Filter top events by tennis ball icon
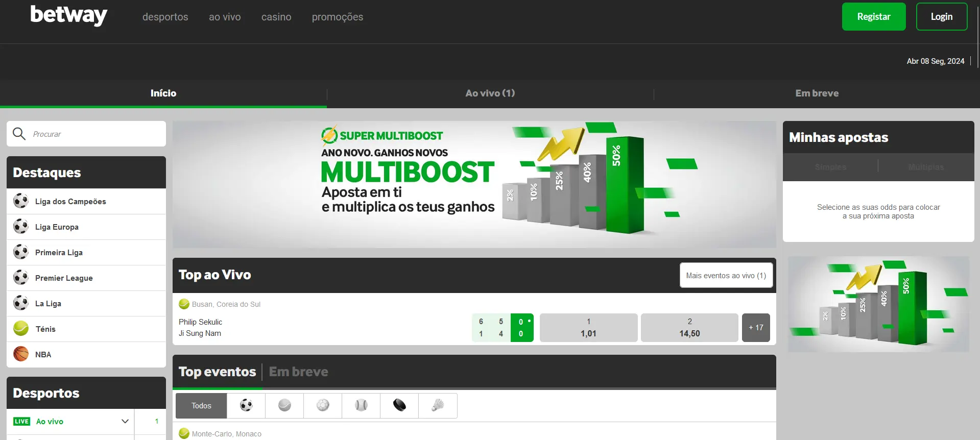Viewport: 980px width, 440px height. click(284, 405)
